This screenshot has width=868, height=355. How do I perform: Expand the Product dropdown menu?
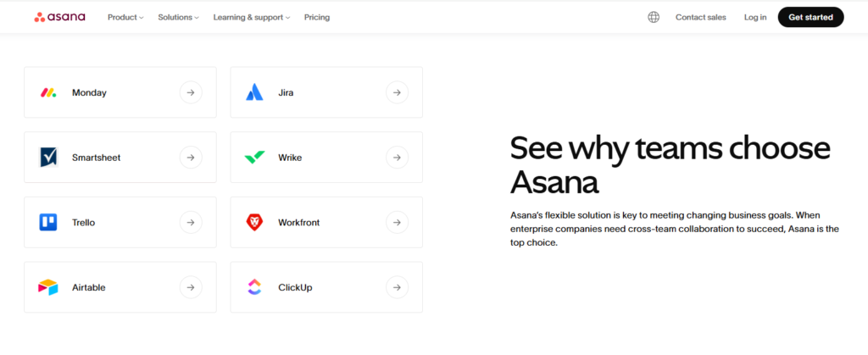(x=125, y=17)
